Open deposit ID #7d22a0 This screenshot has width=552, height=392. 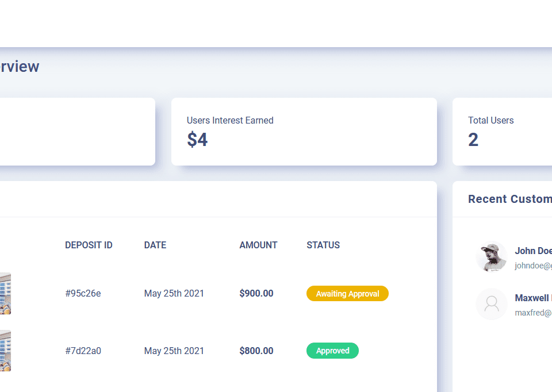click(83, 351)
